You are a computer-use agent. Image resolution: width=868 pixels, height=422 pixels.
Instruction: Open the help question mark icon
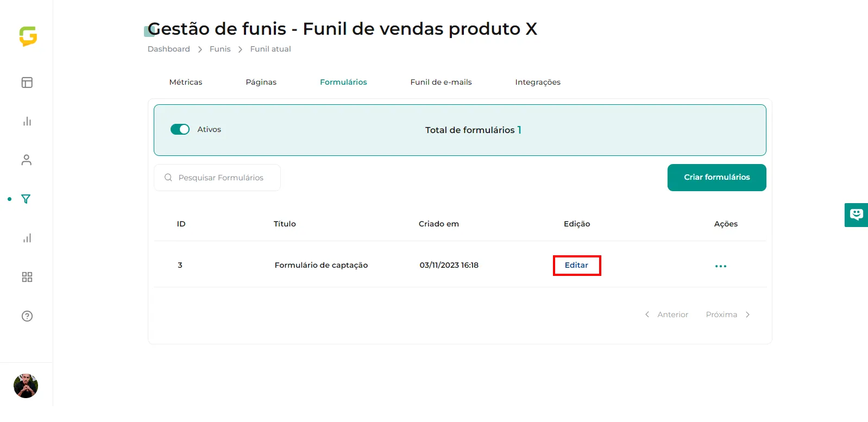(27, 316)
